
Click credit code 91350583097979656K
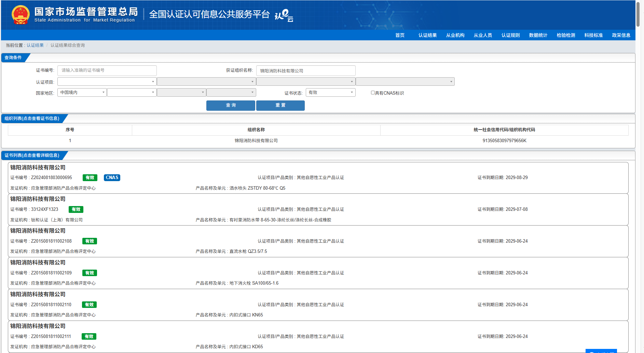[504, 141]
